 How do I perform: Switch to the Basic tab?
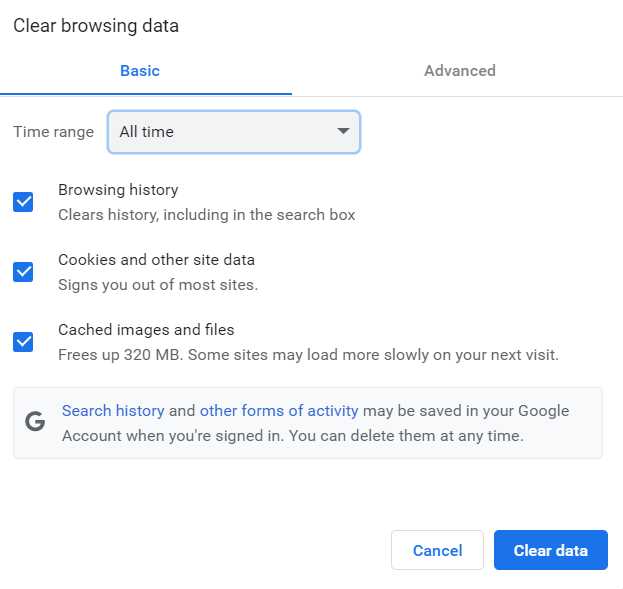[x=140, y=71]
